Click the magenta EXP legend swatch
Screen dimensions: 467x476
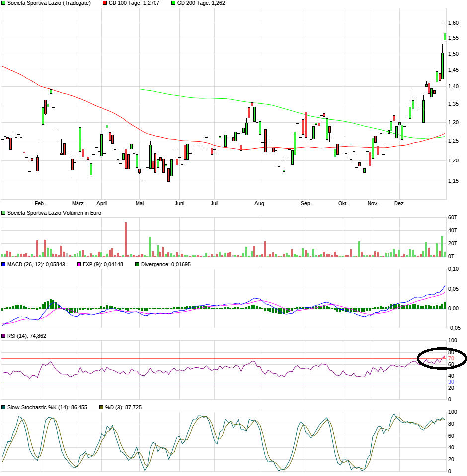(x=79, y=264)
